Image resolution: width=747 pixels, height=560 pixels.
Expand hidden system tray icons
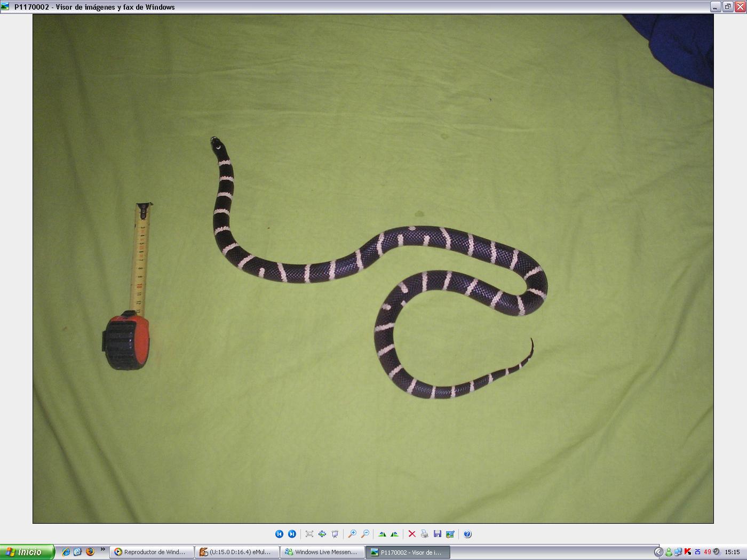point(658,552)
